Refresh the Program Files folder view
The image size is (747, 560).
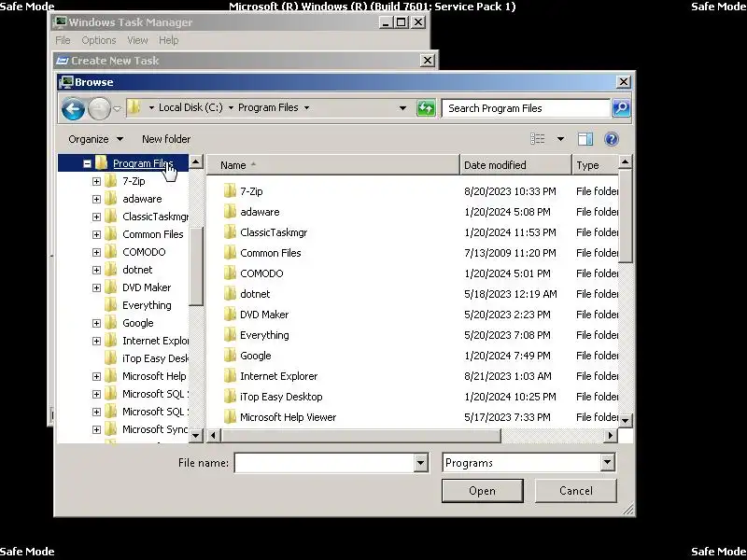[x=426, y=108]
